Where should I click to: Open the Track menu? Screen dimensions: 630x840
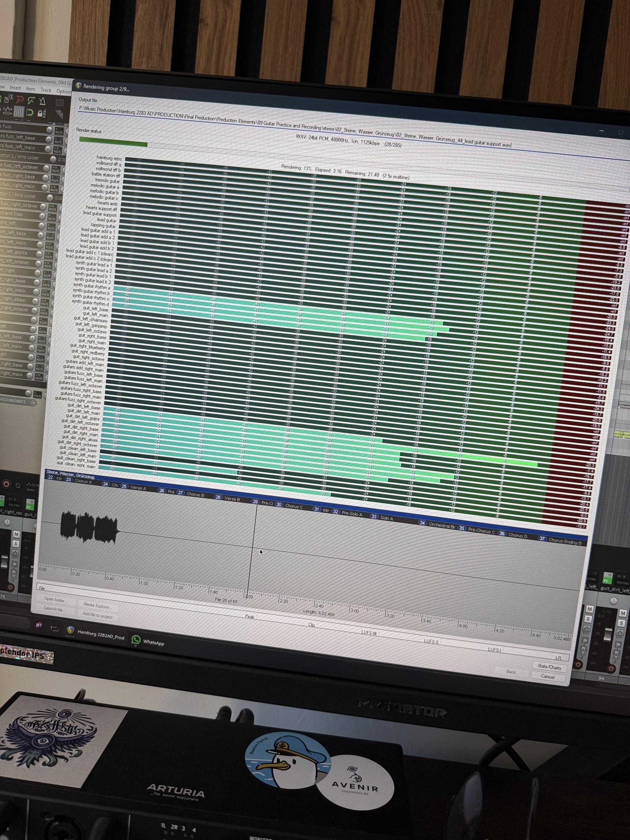click(x=45, y=90)
